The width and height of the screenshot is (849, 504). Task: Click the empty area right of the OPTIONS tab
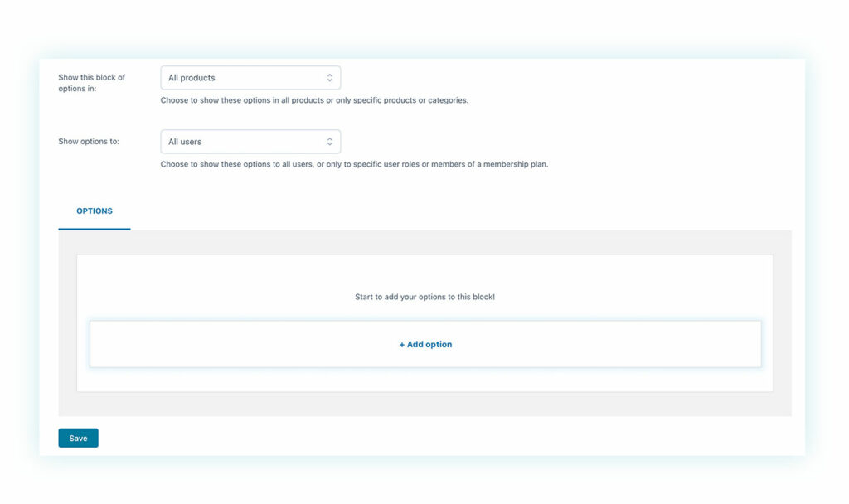click(456, 211)
